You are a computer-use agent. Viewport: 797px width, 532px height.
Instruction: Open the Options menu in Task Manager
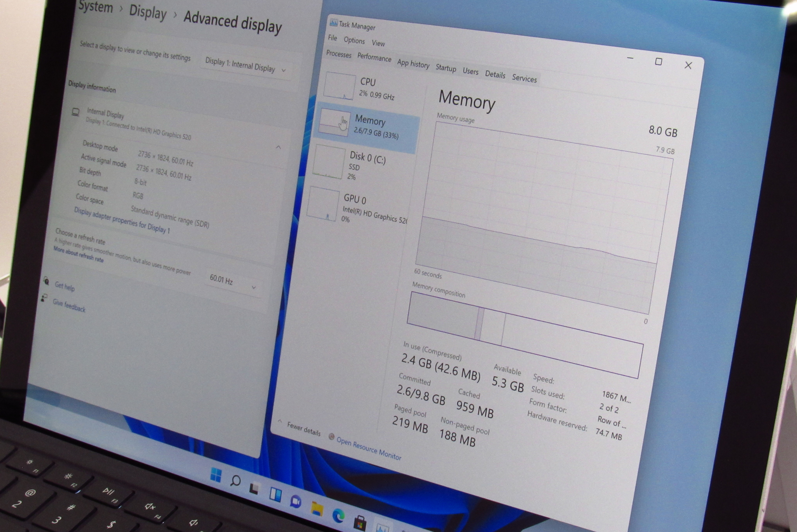[354, 40]
